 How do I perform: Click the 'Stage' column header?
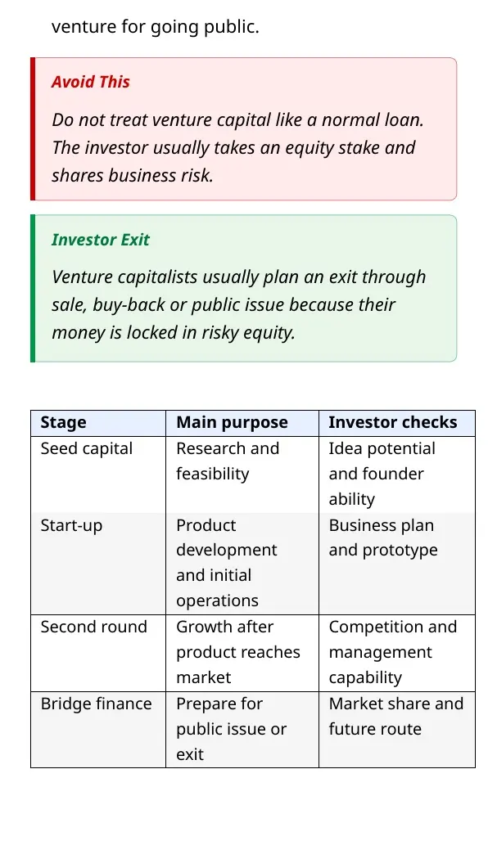pyautogui.click(x=98, y=423)
